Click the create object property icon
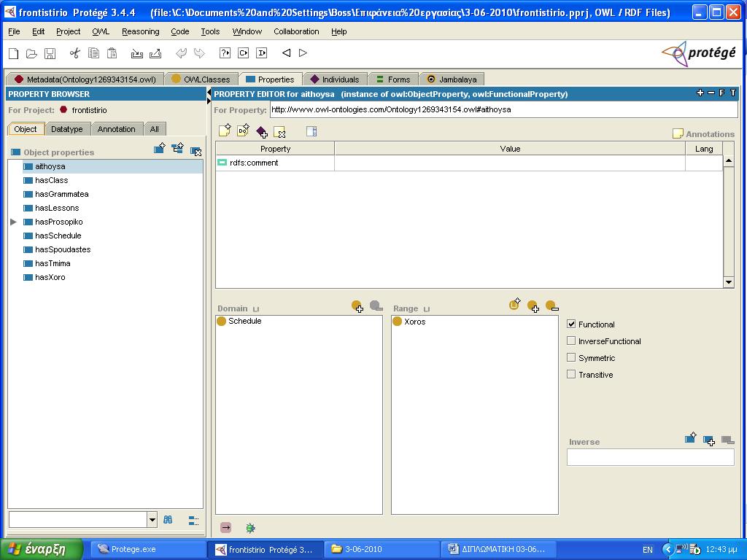The width and height of the screenshot is (747, 560). (x=160, y=149)
